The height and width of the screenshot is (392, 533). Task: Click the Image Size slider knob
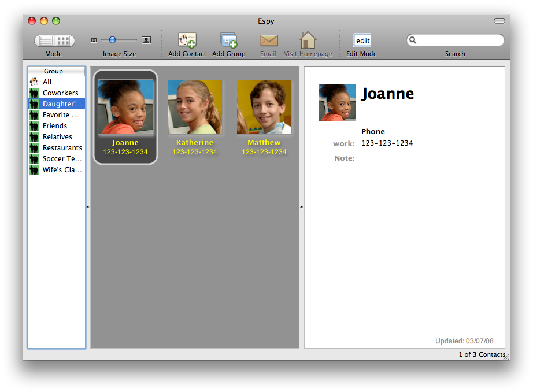coord(113,40)
